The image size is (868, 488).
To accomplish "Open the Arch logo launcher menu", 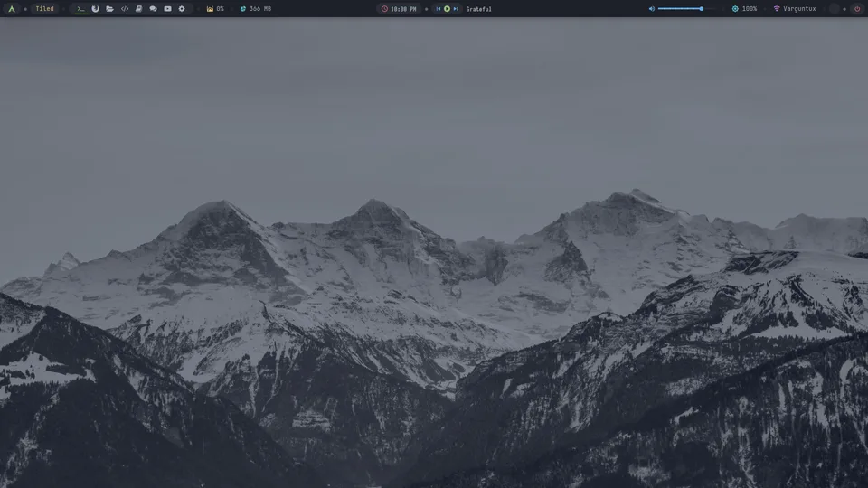I will coord(12,9).
